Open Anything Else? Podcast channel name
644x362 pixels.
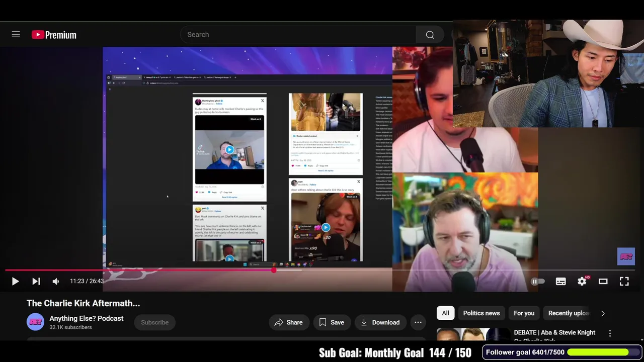click(87, 318)
